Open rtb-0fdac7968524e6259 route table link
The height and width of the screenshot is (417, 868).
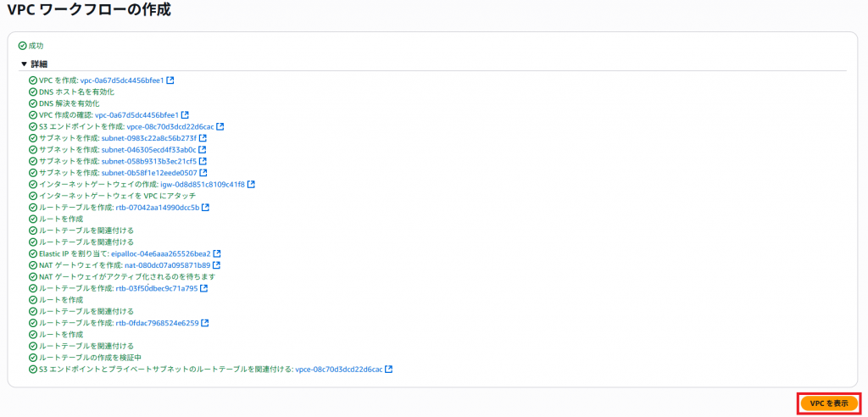coord(157,323)
